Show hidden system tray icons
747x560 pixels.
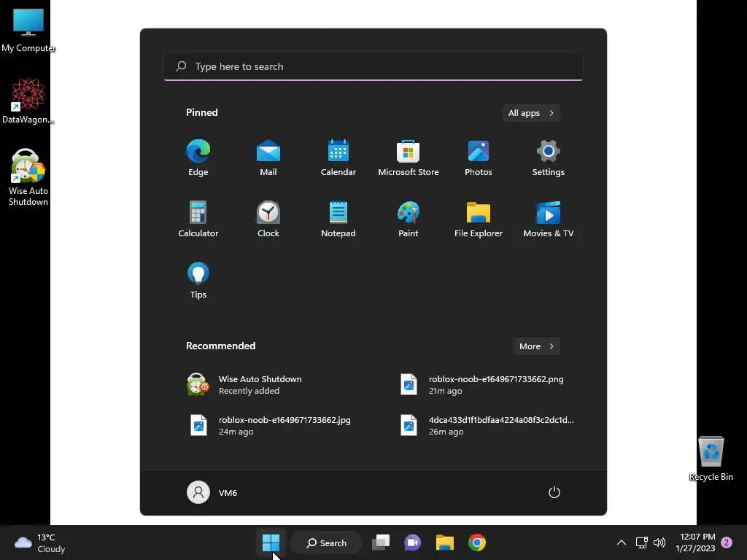(622, 542)
